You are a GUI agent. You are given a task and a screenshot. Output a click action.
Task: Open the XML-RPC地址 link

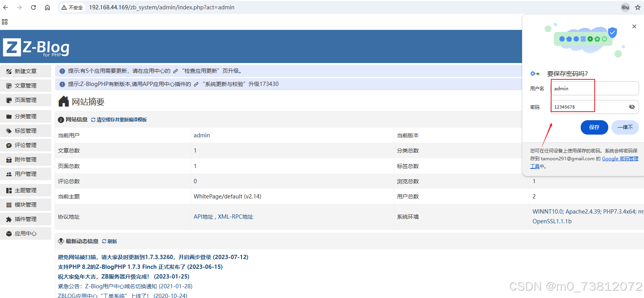point(235,217)
